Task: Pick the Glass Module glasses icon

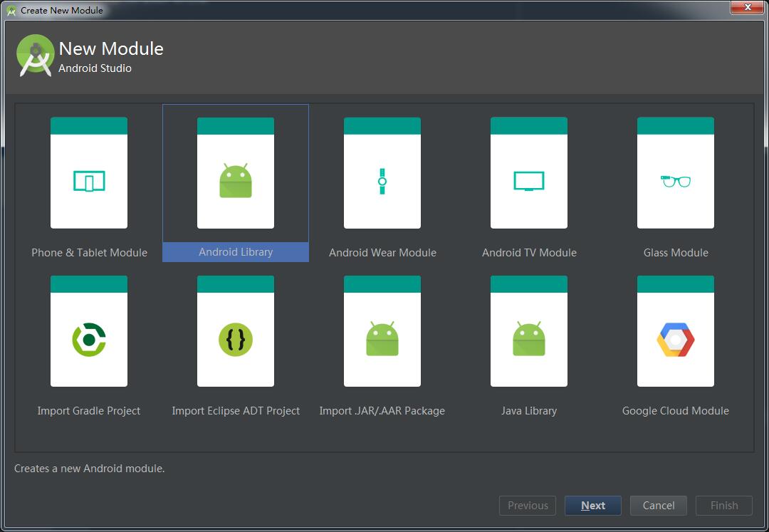Action: coord(676,181)
